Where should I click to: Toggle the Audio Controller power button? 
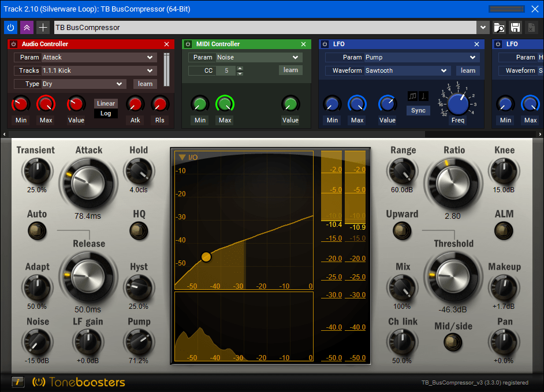pos(13,44)
